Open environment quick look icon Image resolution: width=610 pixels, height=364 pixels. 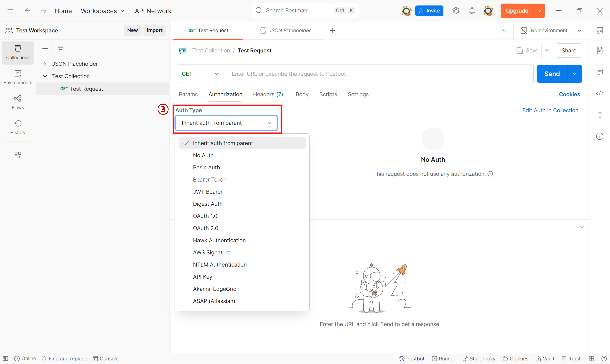coord(599,30)
